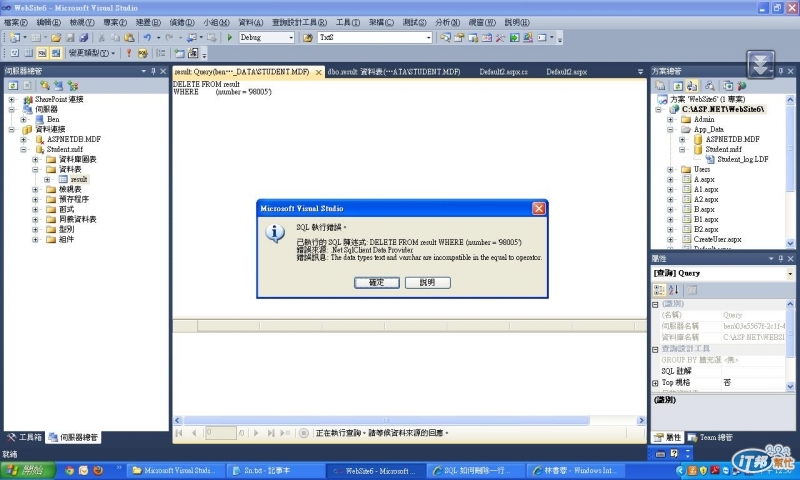
Task: Open the 變更類型 (Change Type) dropdown
Action: (91, 53)
